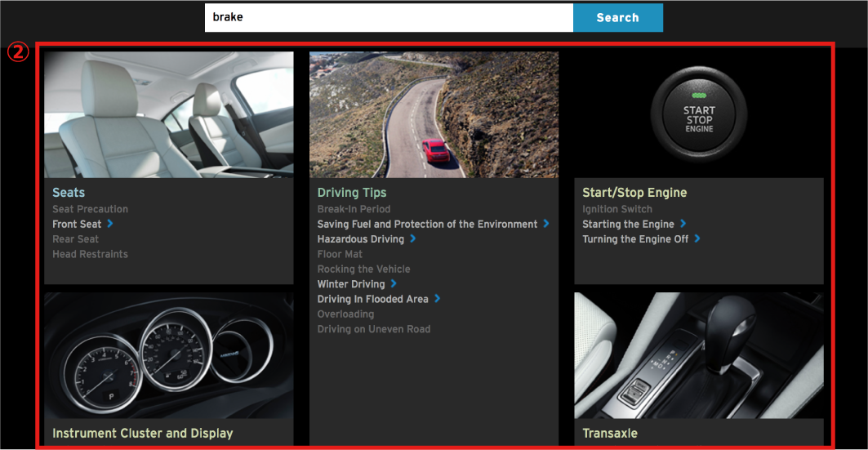Viewport: 868px width, 450px height.
Task: Click the arrow beside Hazardous Driving
Action: tap(413, 239)
